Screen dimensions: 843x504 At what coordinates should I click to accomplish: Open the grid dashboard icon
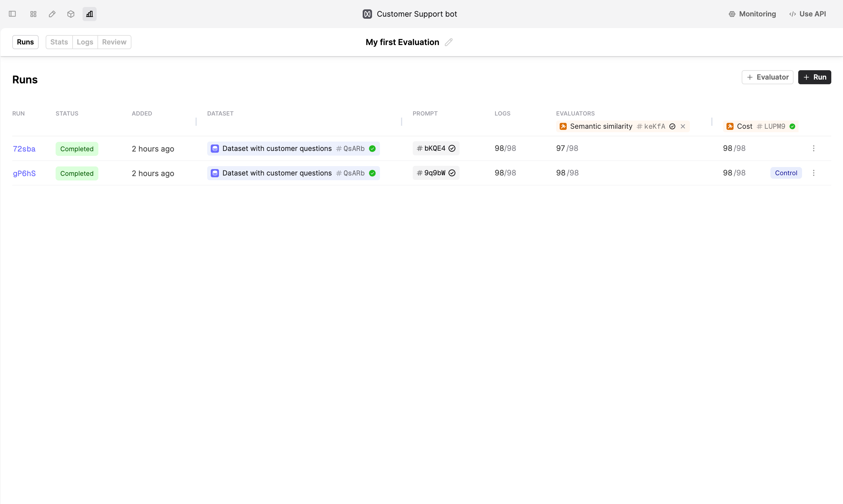click(33, 14)
